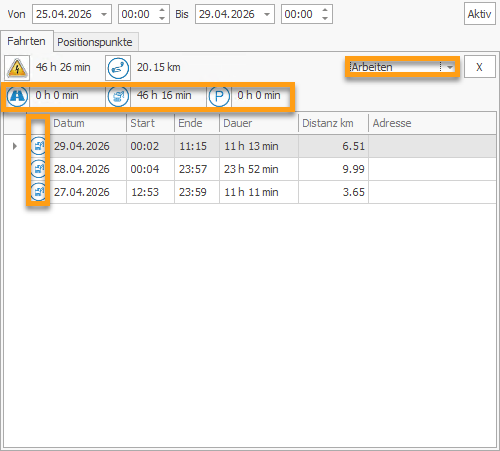
Task: Open the Arbeiten filter dropdown
Action: [450, 67]
